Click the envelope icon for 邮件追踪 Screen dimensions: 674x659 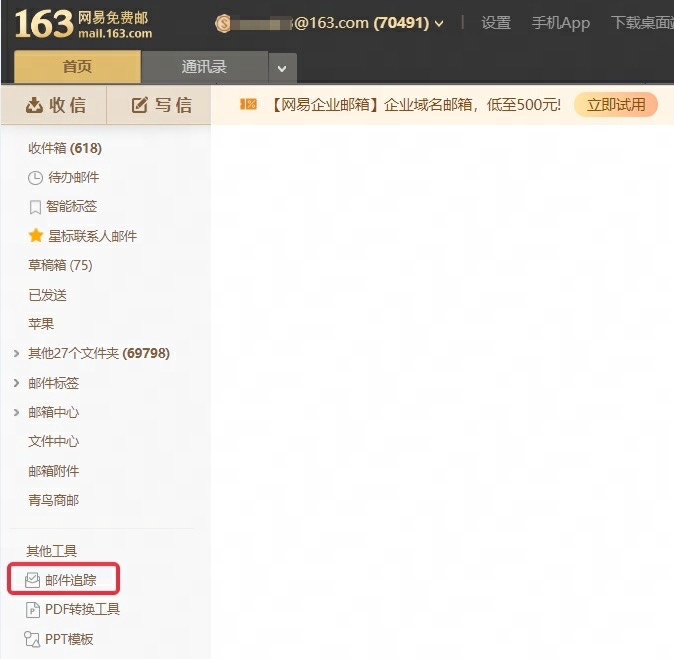coord(32,580)
